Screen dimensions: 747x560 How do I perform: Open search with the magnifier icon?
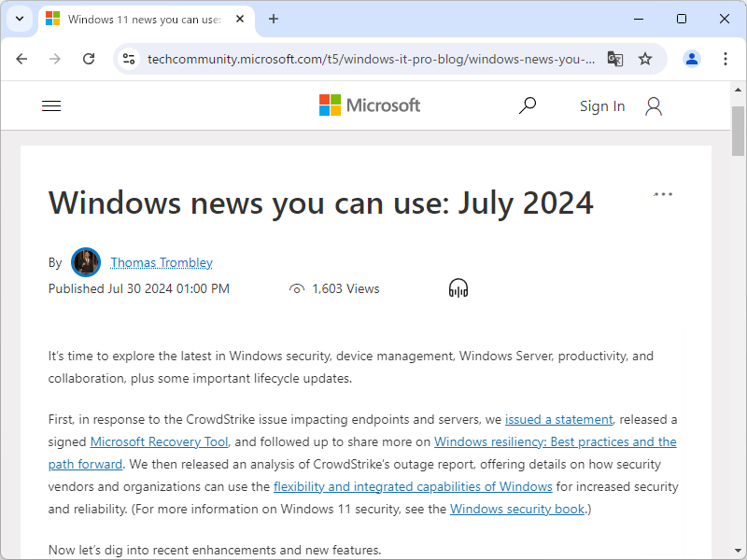coord(528,105)
